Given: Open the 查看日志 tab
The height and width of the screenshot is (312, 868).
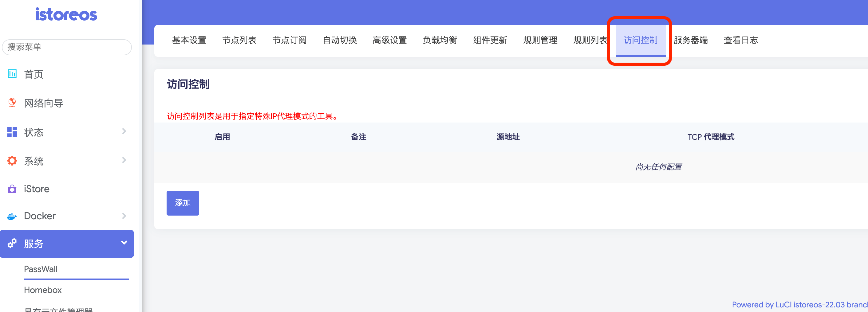Looking at the screenshot, I should (741, 41).
